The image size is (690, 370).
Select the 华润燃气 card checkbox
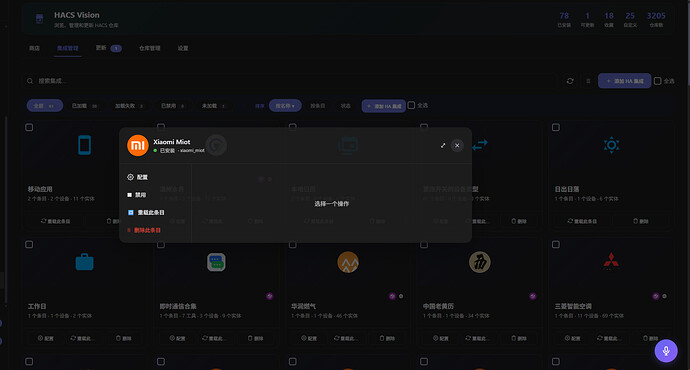tap(293, 244)
